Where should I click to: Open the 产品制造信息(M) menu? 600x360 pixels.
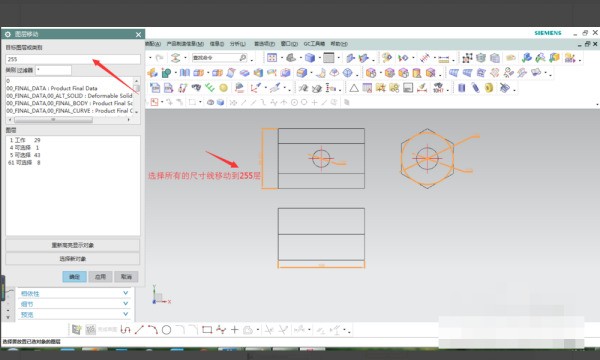pos(185,44)
